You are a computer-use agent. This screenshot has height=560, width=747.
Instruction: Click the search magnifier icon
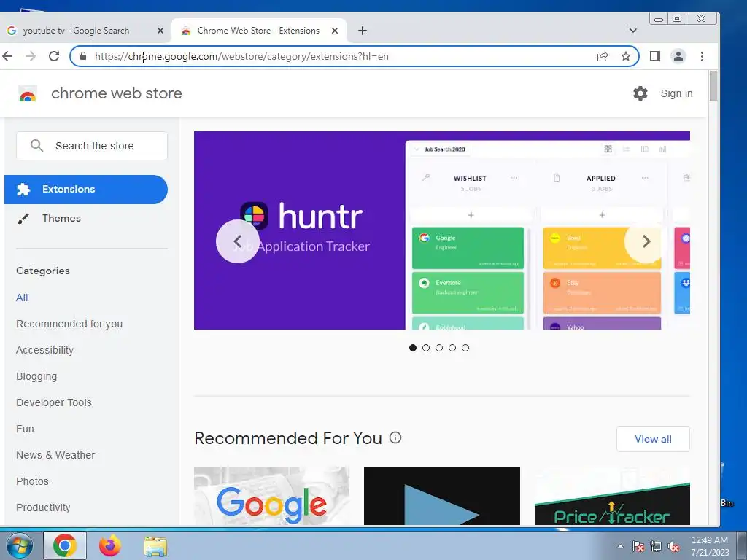click(36, 146)
